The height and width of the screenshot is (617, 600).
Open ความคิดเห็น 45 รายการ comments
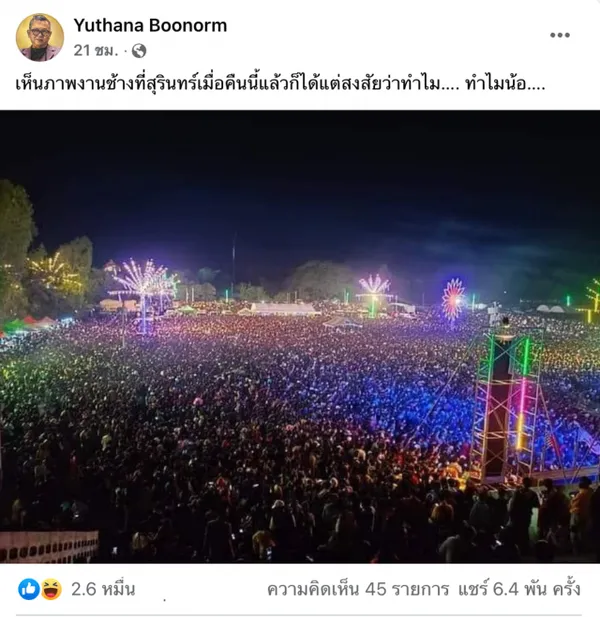click(358, 589)
